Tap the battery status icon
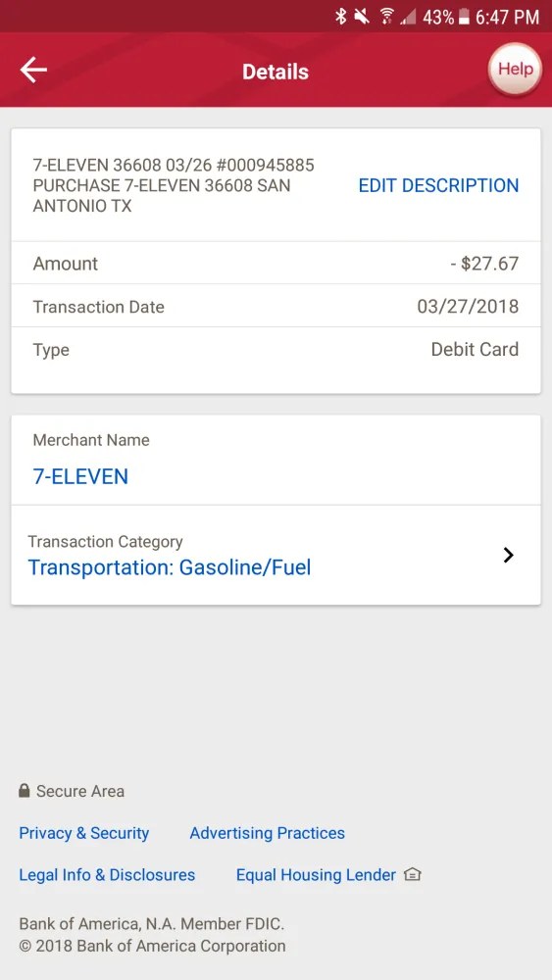Screen dimensions: 552x980 pos(464,17)
